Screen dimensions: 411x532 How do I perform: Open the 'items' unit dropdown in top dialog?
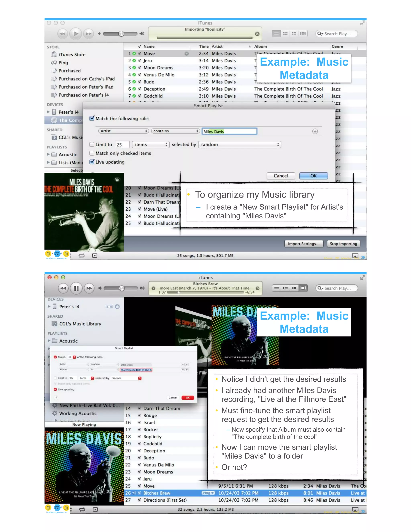pos(151,145)
